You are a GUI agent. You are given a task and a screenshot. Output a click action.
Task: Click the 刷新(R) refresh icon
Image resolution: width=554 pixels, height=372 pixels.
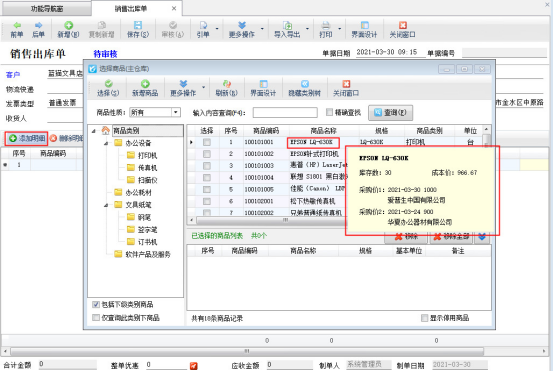pyautogui.click(x=226, y=84)
